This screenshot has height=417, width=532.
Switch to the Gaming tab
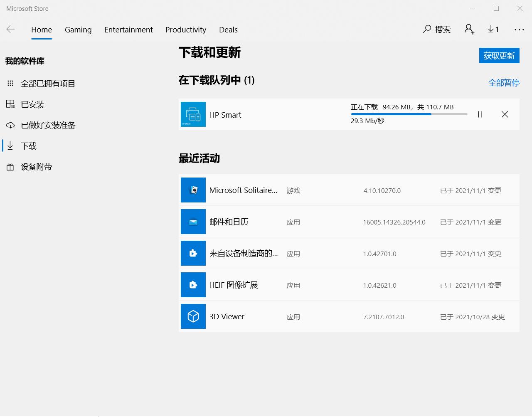coord(78,30)
